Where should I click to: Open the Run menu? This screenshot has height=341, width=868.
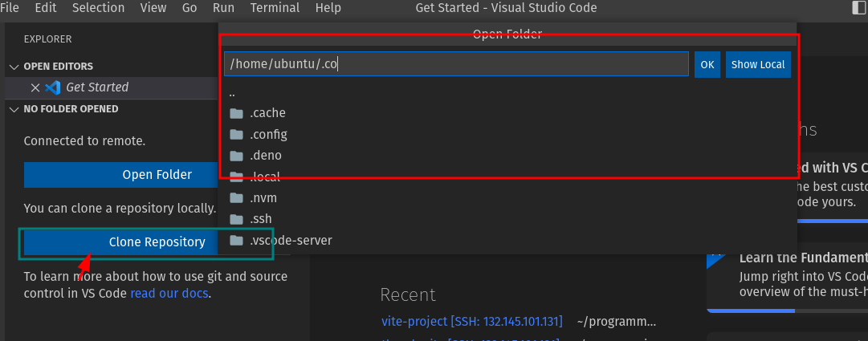click(x=224, y=8)
